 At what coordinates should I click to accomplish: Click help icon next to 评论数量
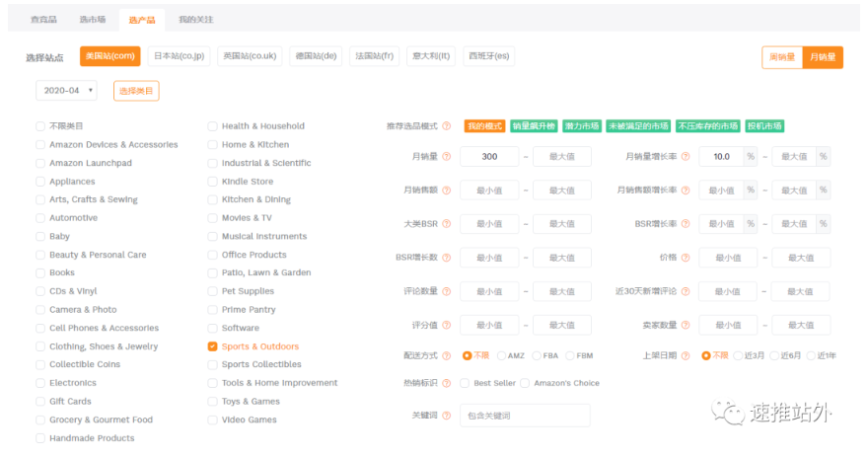click(x=447, y=291)
